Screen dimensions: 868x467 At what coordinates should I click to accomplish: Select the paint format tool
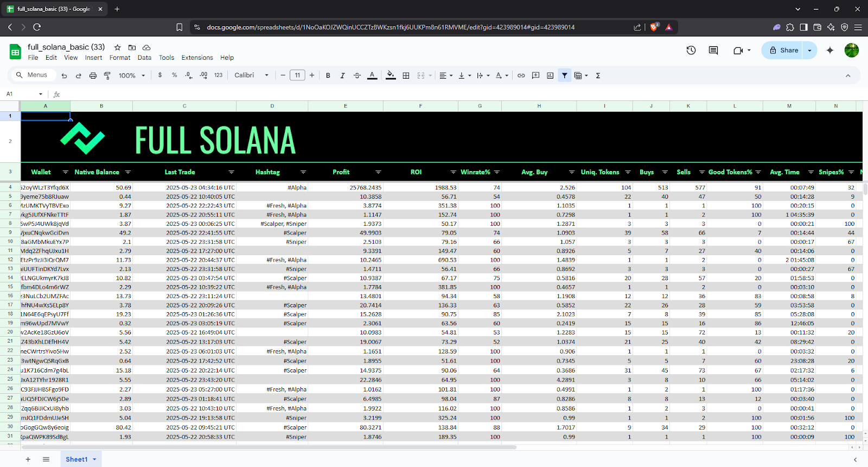(107, 75)
